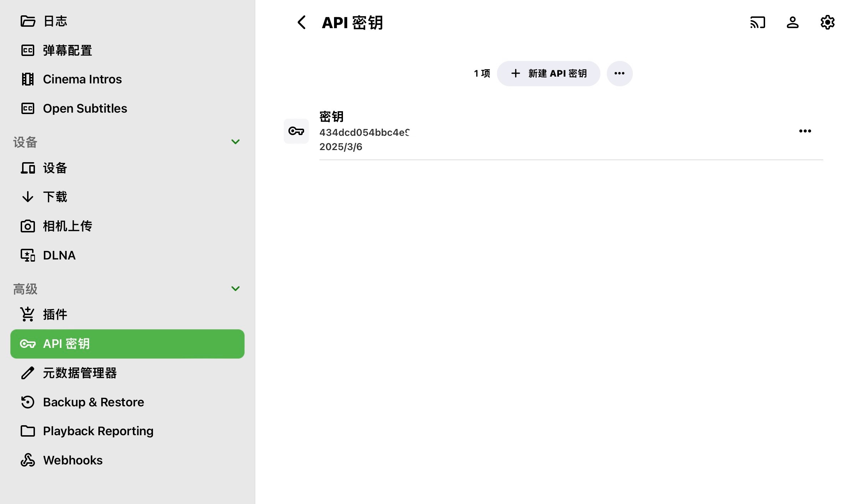Image resolution: width=851 pixels, height=504 pixels.
Task: Click the 新建 API 密钥 button
Action: (x=548, y=73)
